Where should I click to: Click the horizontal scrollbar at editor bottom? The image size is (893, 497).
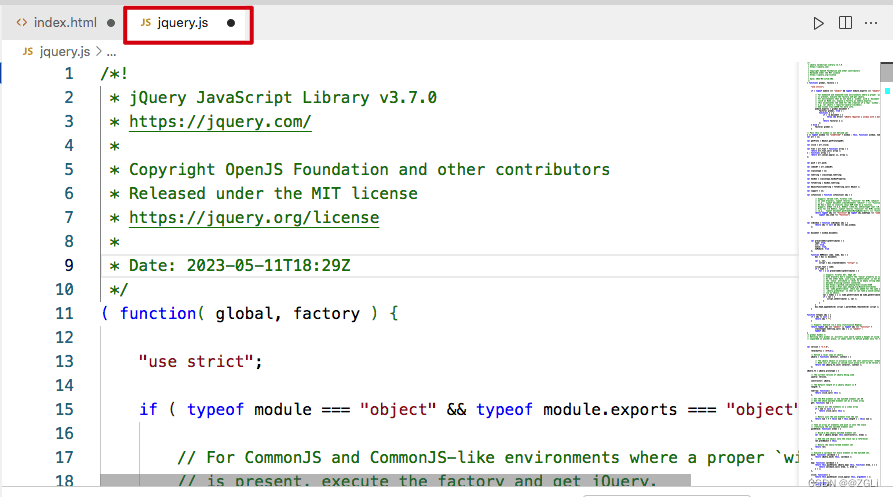click(395, 481)
